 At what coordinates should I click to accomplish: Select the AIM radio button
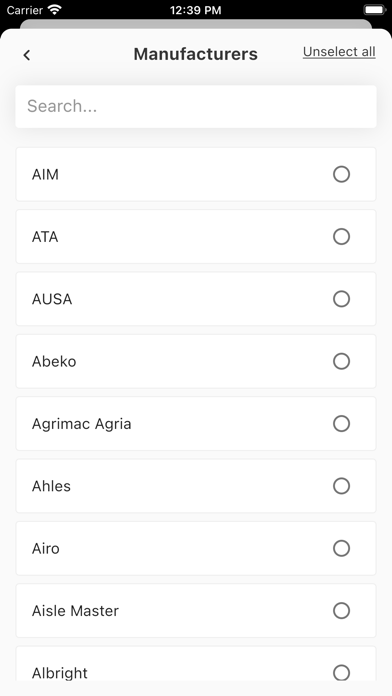[x=341, y=174]
